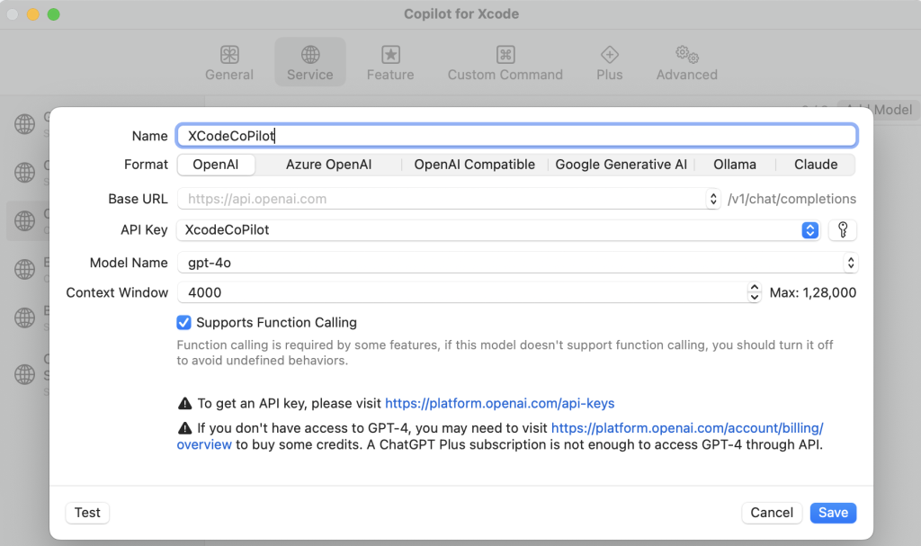Select OpenAI format segment
This screenshot has width=921, height=546.
(216, 164)
